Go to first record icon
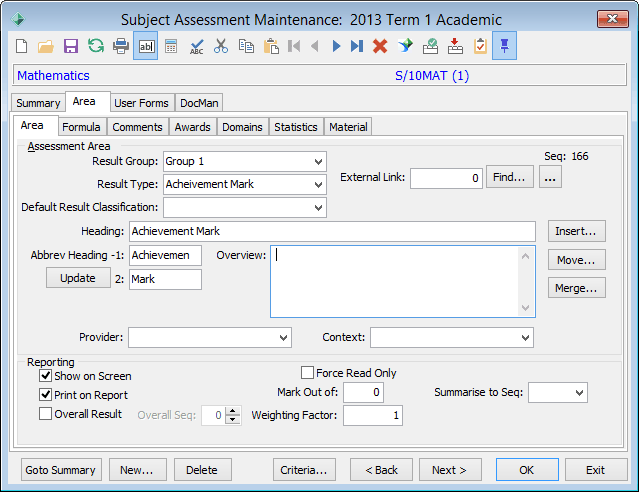This screenshot has width=639, height=492. coord(294,46)
